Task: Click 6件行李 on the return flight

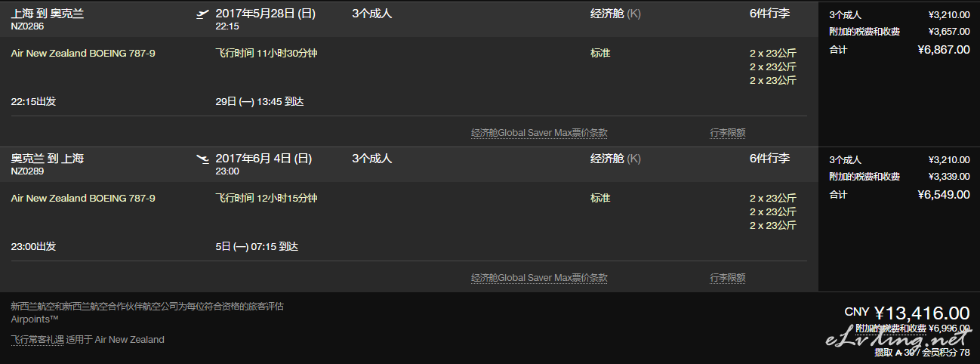Action: pos(770,158)
